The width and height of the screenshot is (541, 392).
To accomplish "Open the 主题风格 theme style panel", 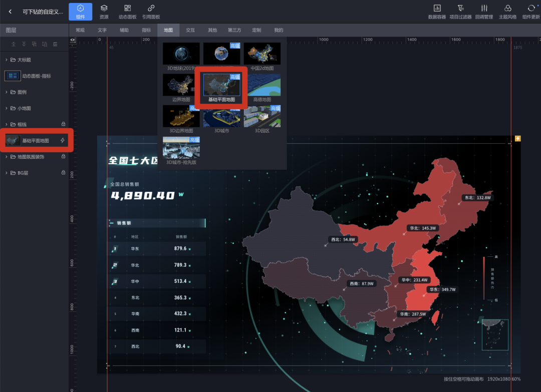I will [508, 11].
